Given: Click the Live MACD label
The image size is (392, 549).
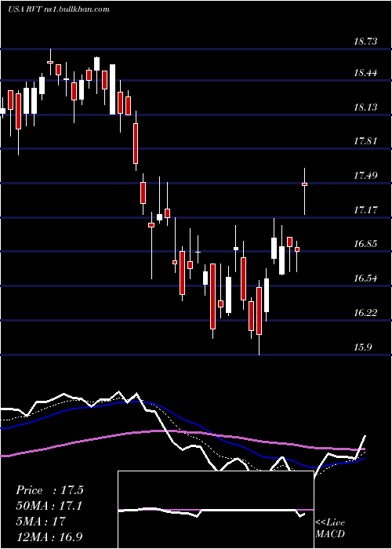Looking at the screenshot, I should point(330,528).
